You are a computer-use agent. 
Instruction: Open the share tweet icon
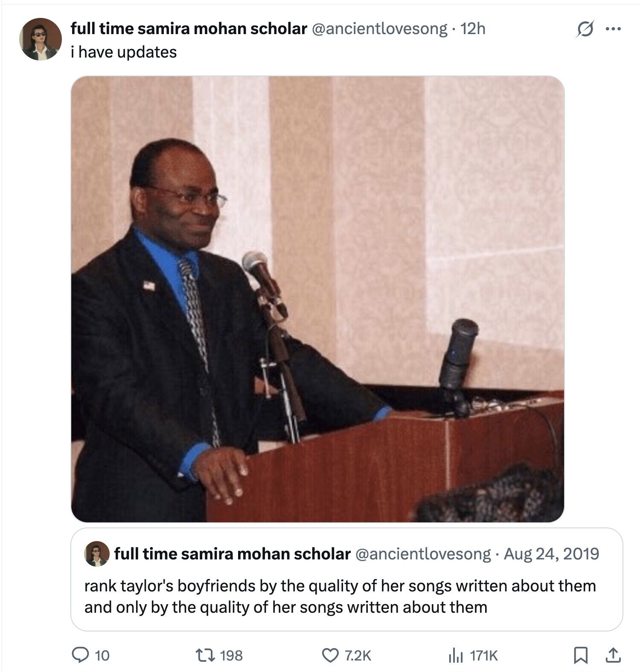613,655
